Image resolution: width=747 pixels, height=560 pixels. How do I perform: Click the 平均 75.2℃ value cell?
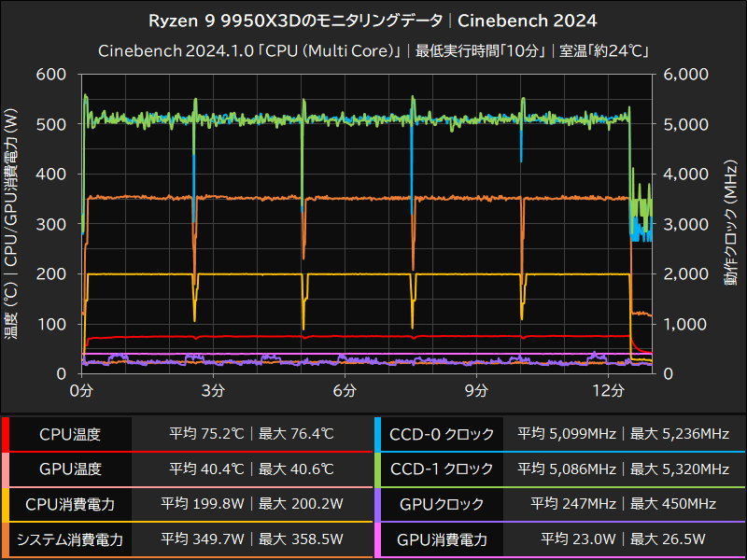[x=205, y=432]
